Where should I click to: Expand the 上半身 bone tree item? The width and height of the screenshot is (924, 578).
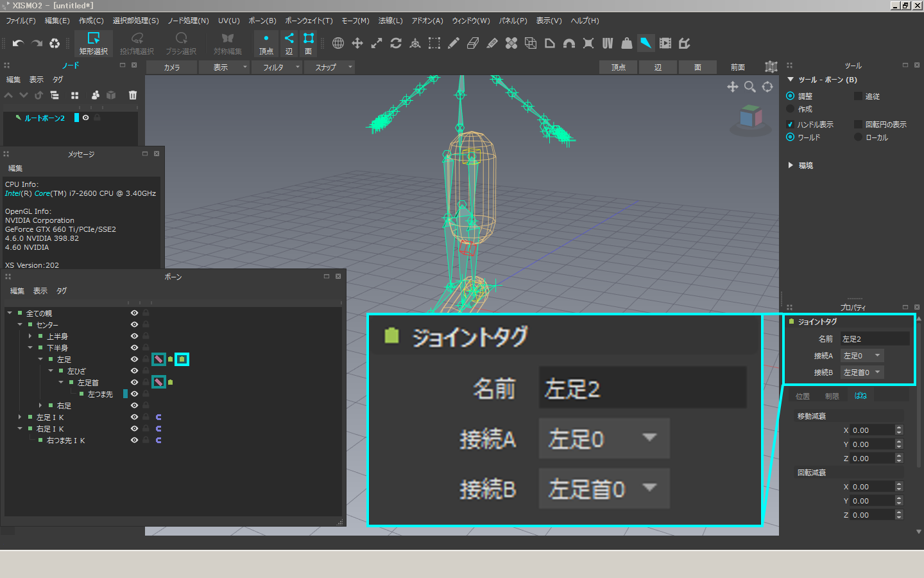(30, 336)
